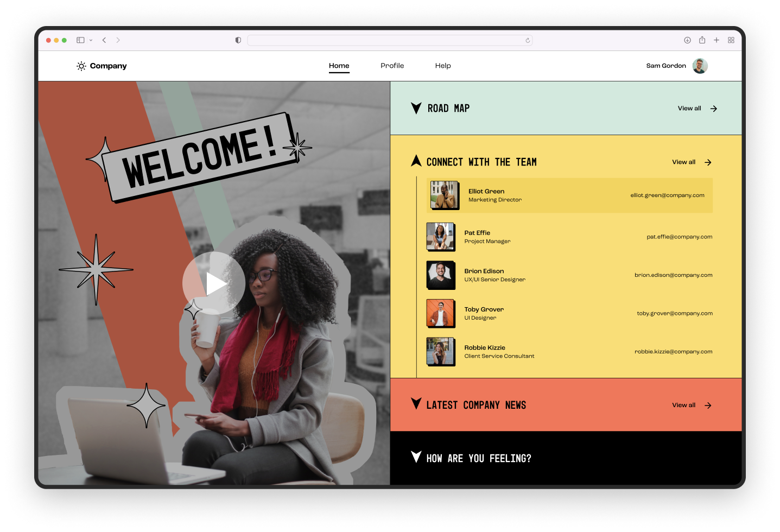Select the name Robbie Kizzie
Screen dimensions: 780x532
pos(485,348)
